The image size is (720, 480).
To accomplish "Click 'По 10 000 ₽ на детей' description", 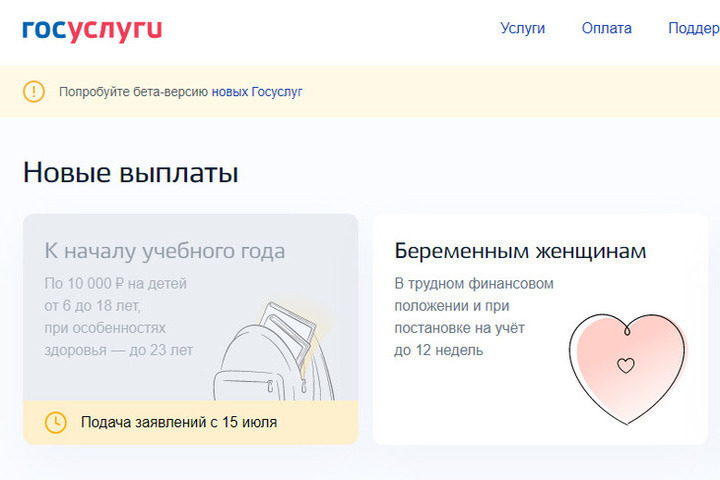I will pos(115,284).
